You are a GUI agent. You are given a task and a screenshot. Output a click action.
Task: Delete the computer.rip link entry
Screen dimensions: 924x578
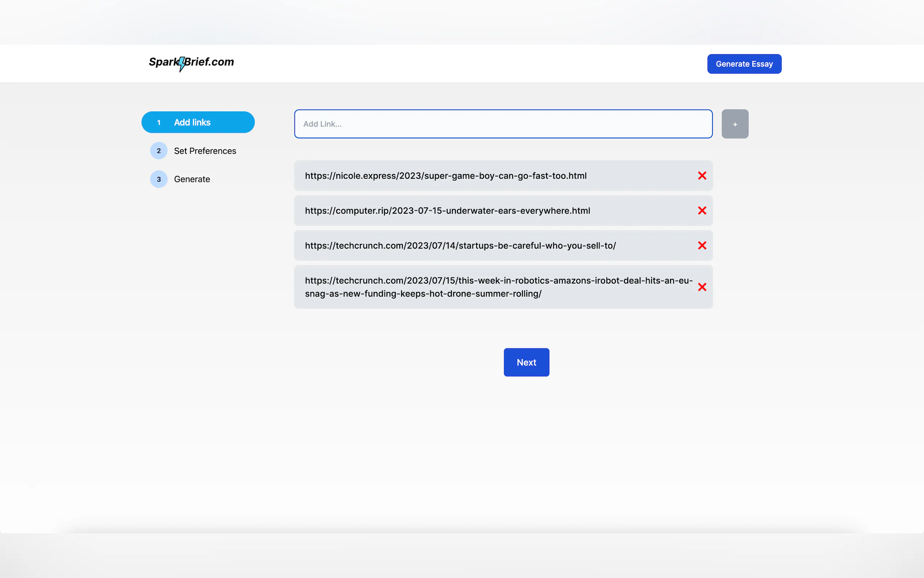tap(702, 211)
